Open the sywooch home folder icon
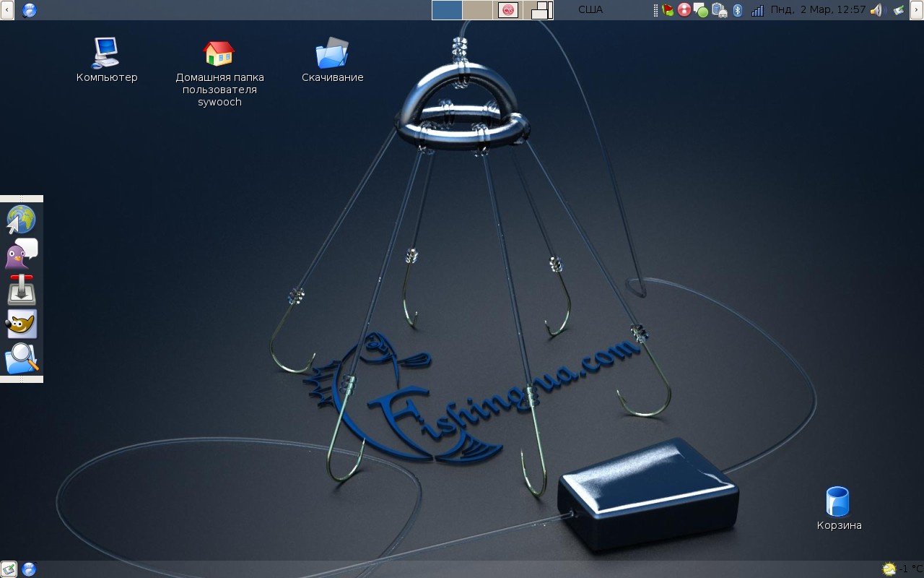The width and height of the screenshot is (924, 578). coord(219,53)
